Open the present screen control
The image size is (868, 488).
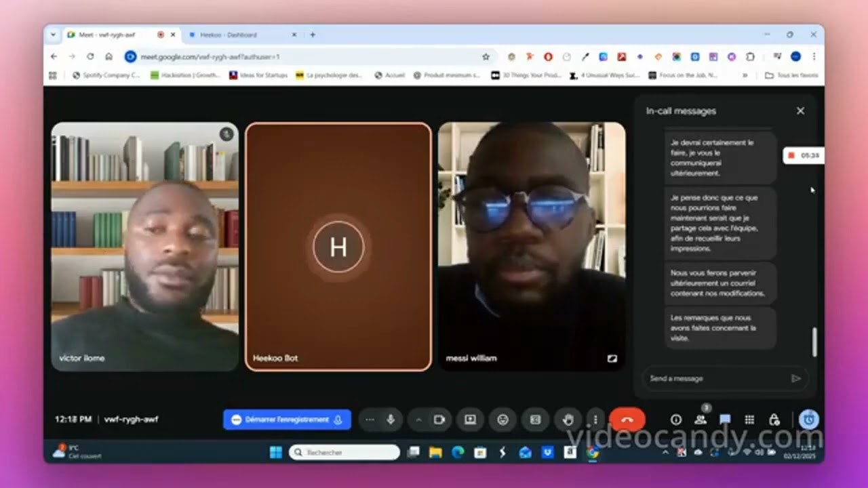coord(470,420)
